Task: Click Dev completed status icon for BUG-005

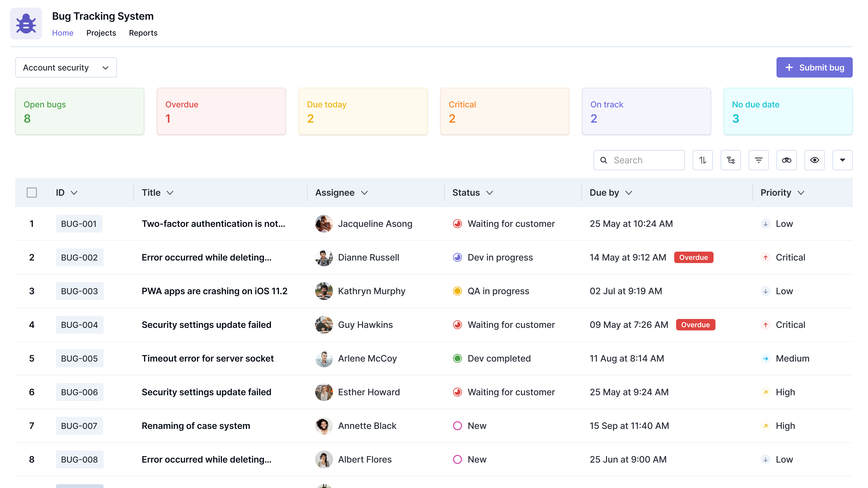Action: coord(457,359)
